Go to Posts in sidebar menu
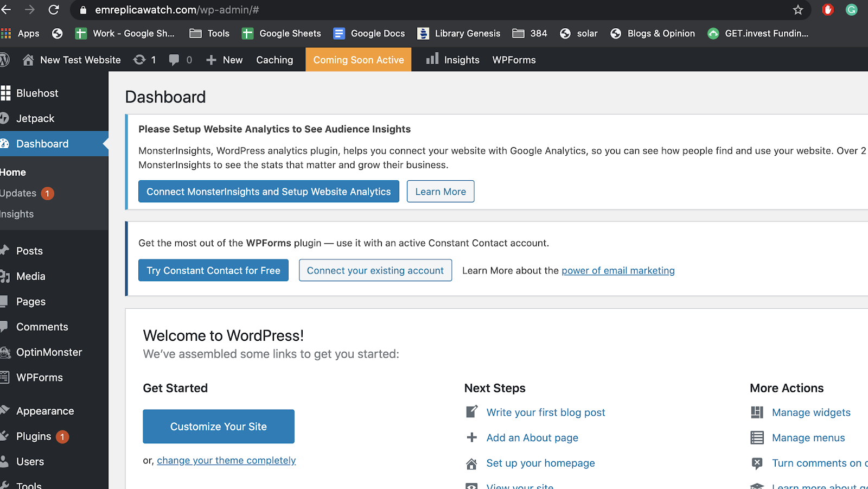868x489 pixels. pos(29,251)
